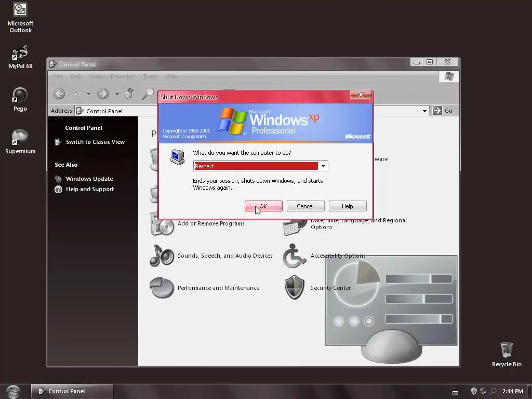Click the pie chart Performance icon
Image resolution: width=532 pixels, height=399 pixels.
tap(162, 288)
